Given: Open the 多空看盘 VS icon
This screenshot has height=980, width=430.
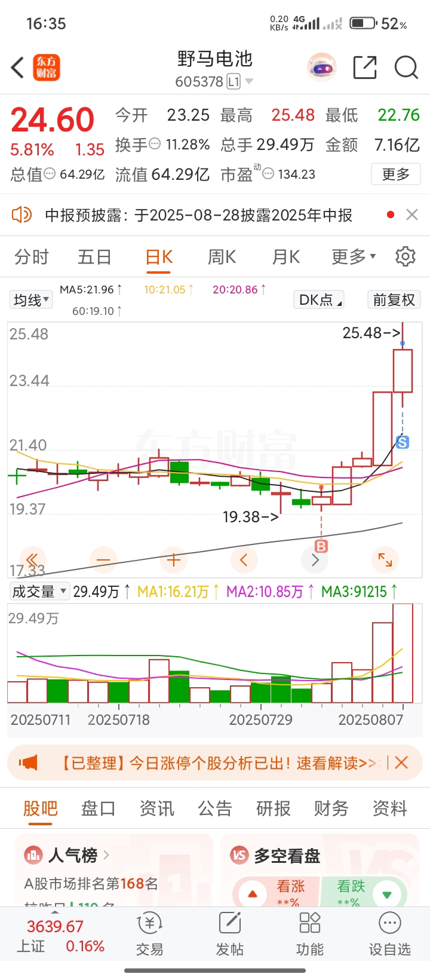Looking at the screenshot, I should click(239, 855).
